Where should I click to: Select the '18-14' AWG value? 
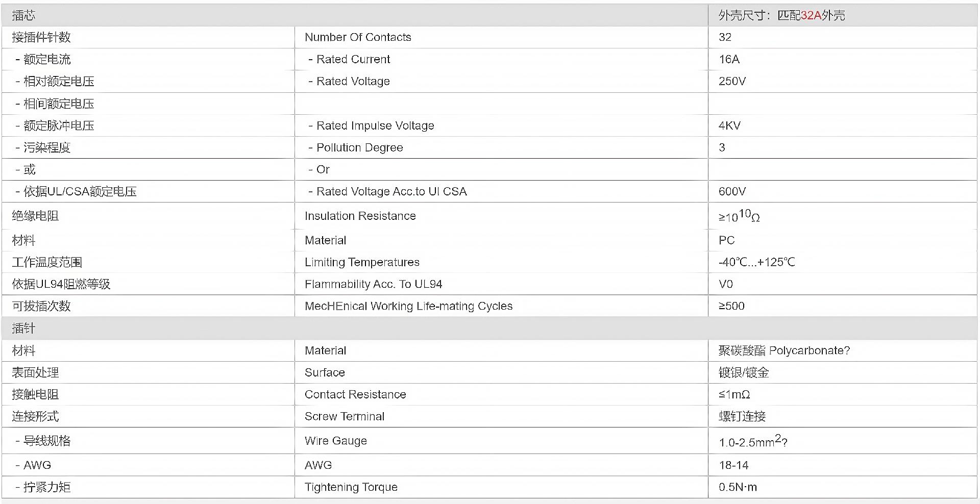733,465
